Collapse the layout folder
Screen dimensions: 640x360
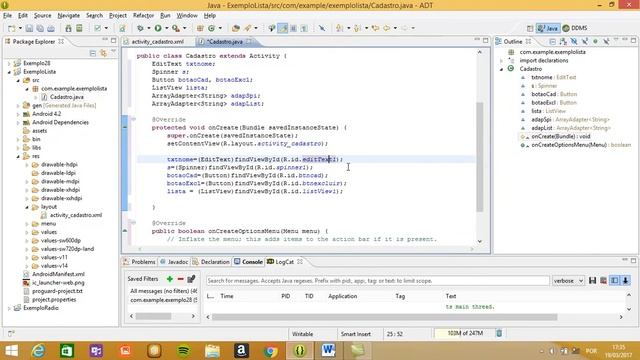[x=27, y=207]
